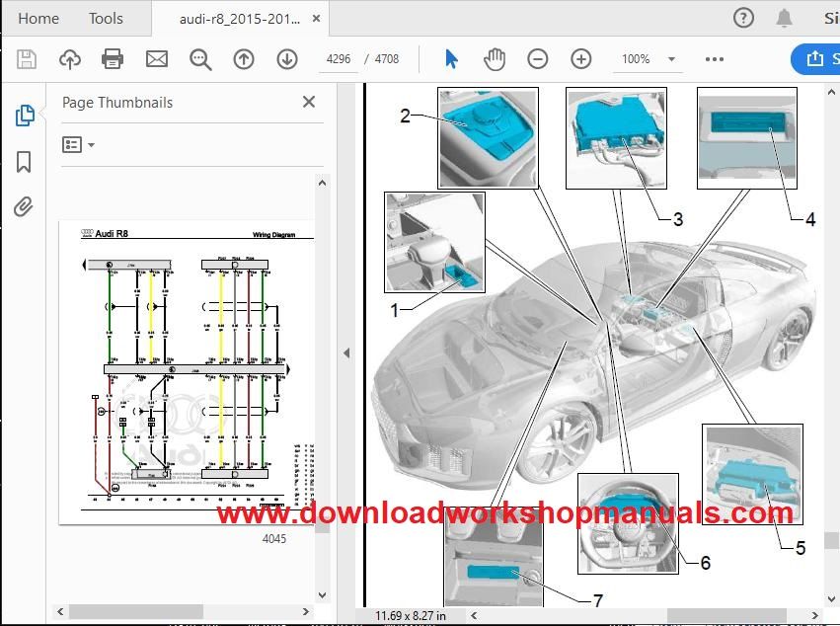Send file by email icon
840x626 pixels.
[x=156, y=59]
